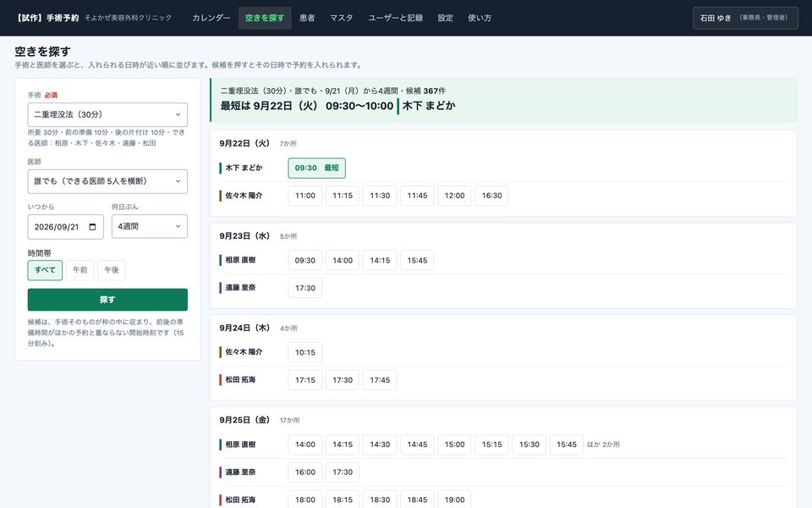Pick 17:45 slot for 松田 拓海

(380, 380)
